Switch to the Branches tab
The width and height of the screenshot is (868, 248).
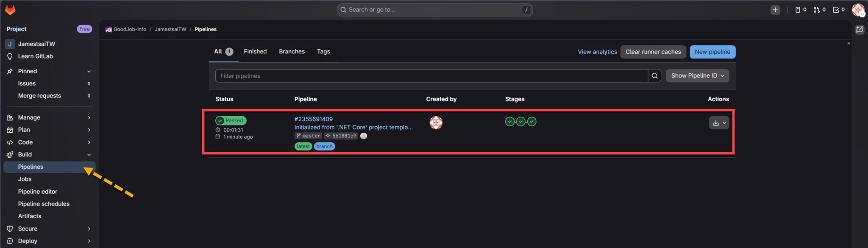click(x=292, y=52)
